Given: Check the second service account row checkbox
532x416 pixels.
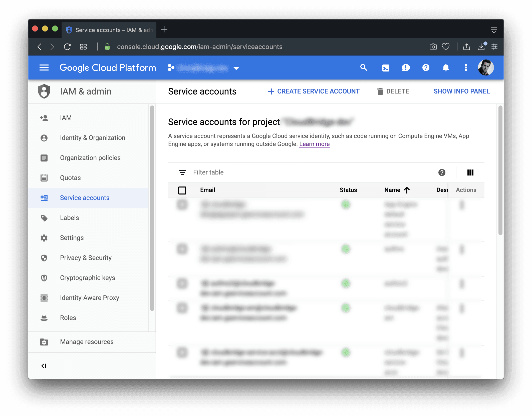Looking at the screenshot, I should pos(182,249).
